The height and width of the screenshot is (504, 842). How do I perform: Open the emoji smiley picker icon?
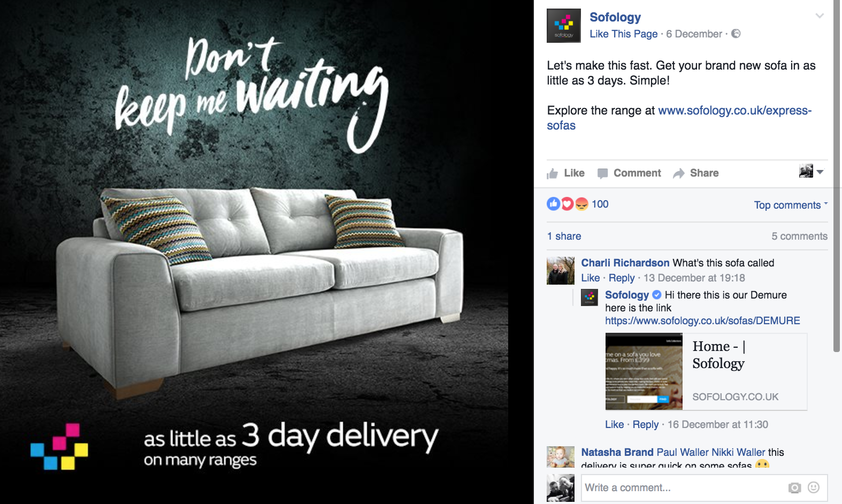(814, 487)
